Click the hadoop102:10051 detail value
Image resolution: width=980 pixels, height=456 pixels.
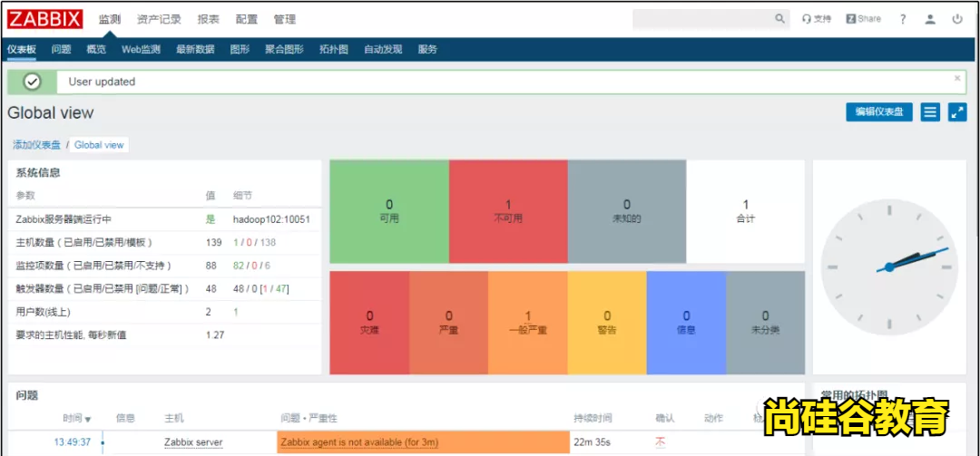pyautogui.click(x=272, y=220)
